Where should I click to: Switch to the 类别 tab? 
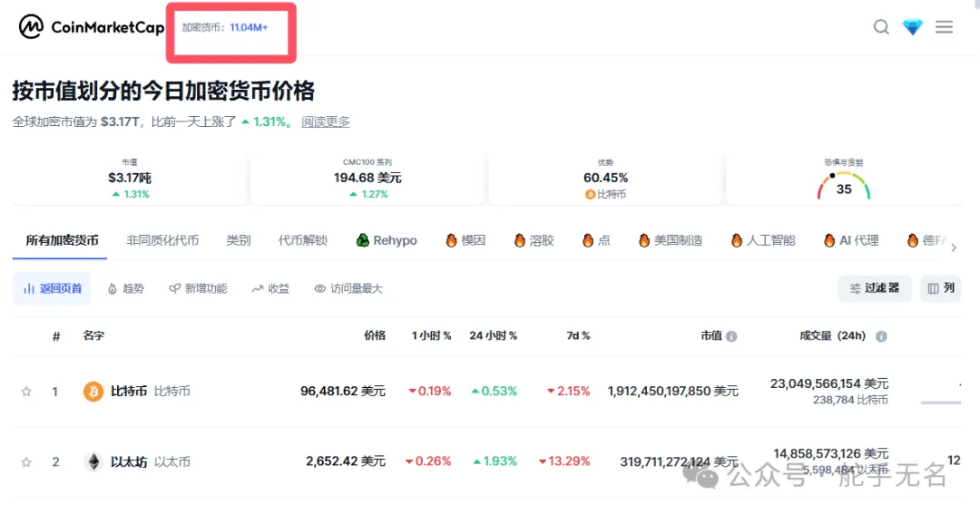[x=238, y=240]
